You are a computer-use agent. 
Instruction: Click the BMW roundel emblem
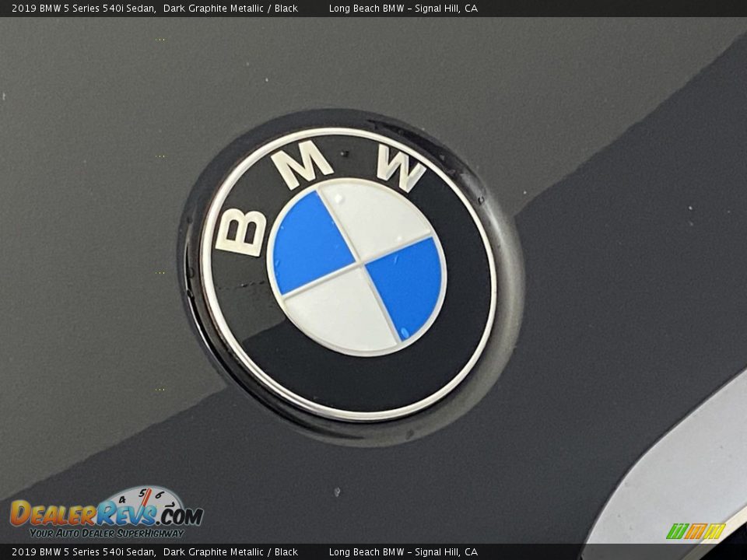click(349, 275)
